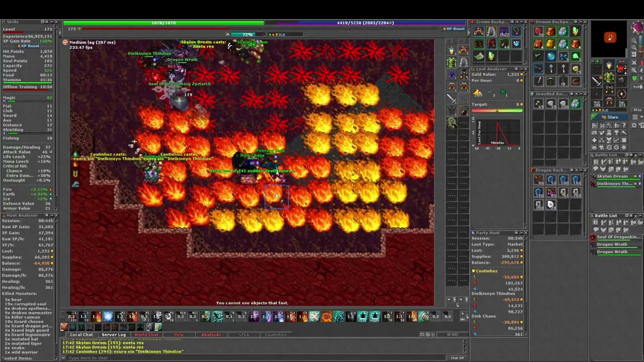Click the XP Boost button in Skills panel

coord(28,46)
